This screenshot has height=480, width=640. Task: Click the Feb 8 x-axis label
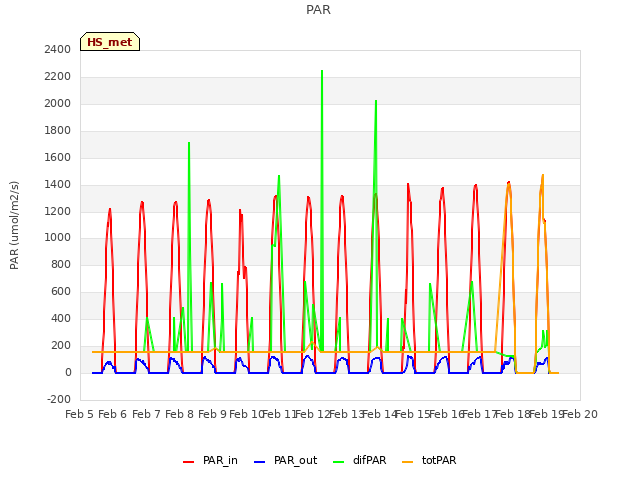click(180, 414)
